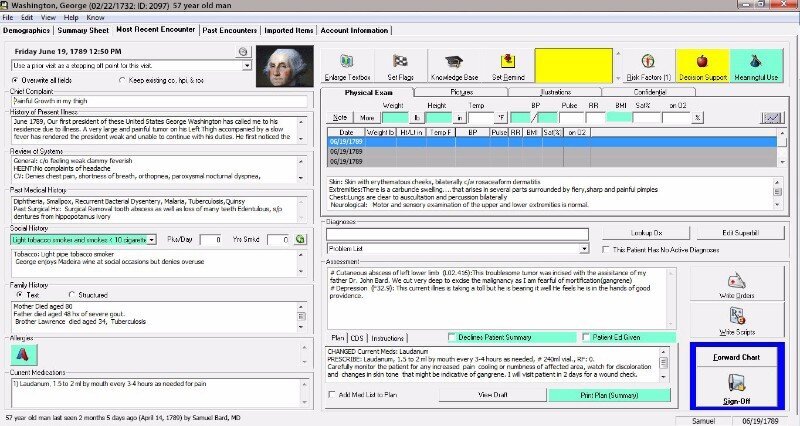Open the Knowledge Base graduation cap icon
The image size is (800, 426).
456,61
